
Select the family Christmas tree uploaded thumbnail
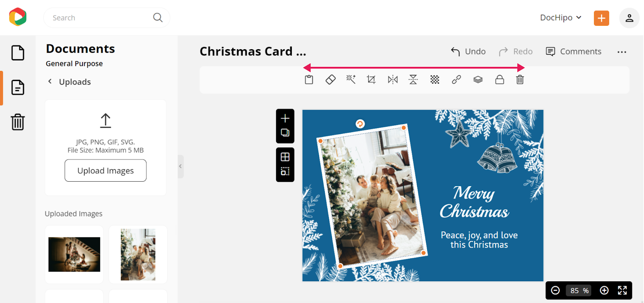tap(138, 255)
